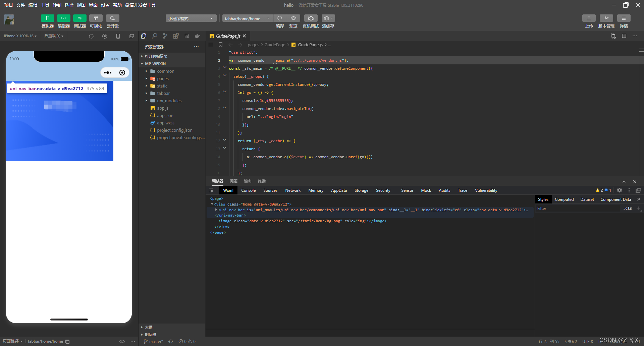This screenshot has width=644, height=346.
Task: Open the tabbar/home/home page path dropdown
Action: coord(247,18)
